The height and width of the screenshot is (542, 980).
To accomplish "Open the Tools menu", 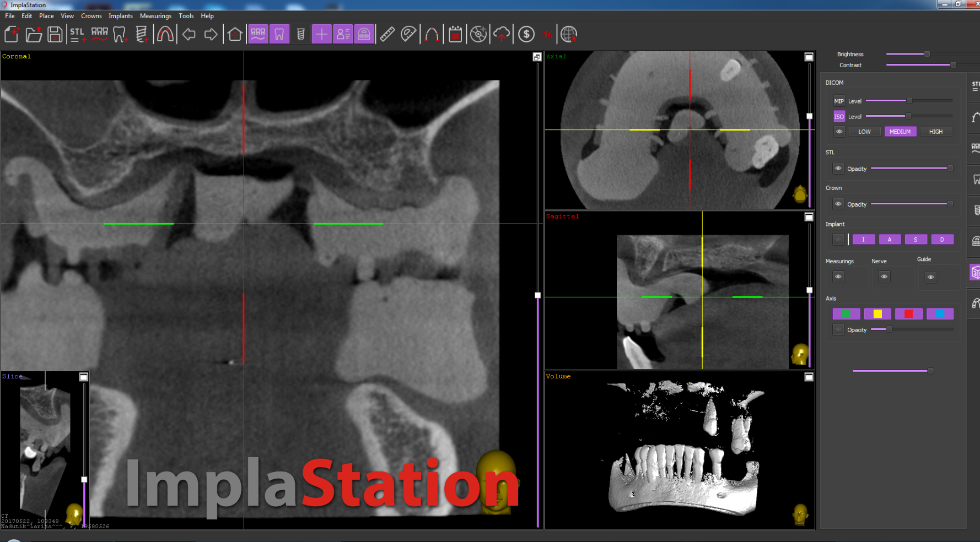I will point(186,16).
